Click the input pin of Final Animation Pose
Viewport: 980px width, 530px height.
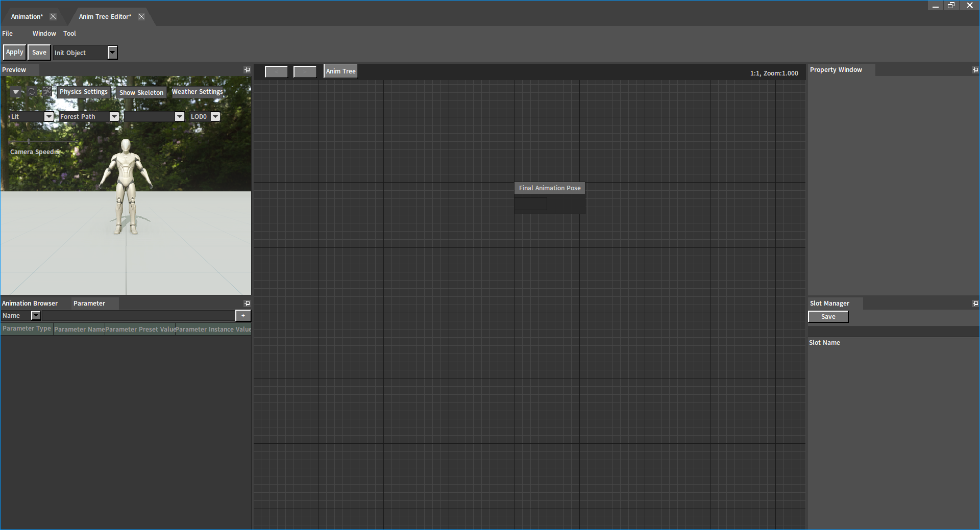coord(531,204)
